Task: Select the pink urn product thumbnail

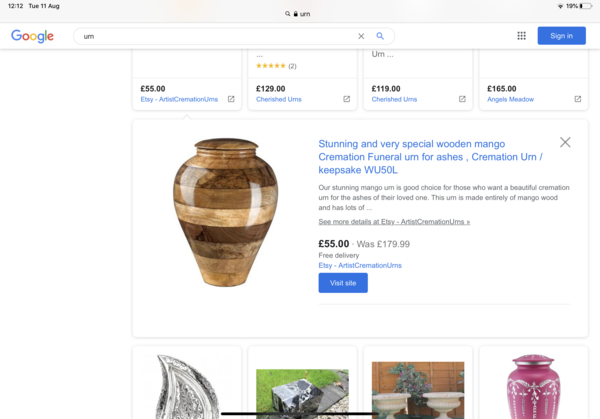Action: pyautogui.click(x=533, y=386)
